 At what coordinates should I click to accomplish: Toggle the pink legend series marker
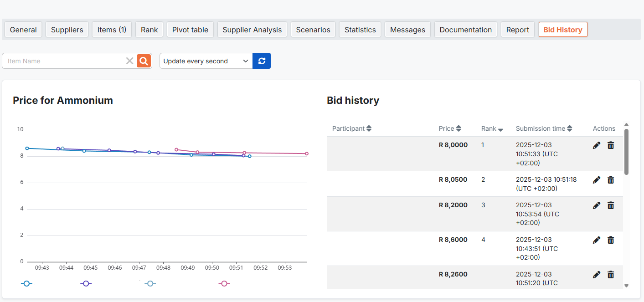(x=224, y=283)
